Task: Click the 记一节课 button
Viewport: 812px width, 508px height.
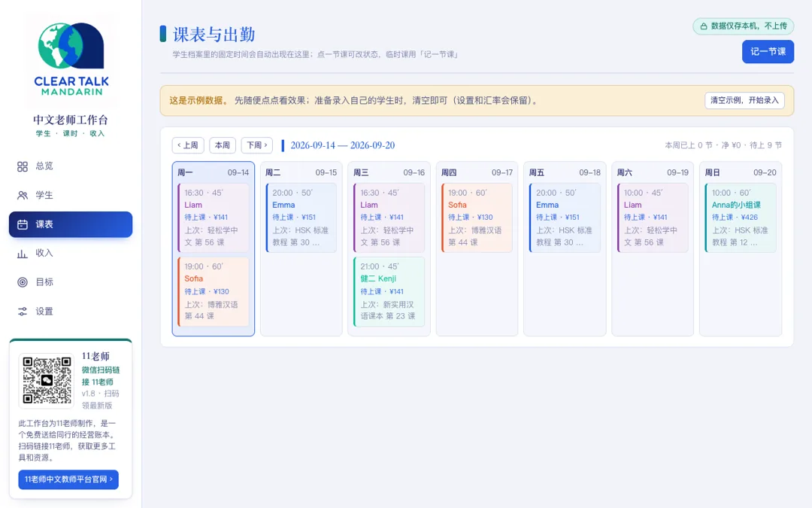Action: [x=768, y=51]
